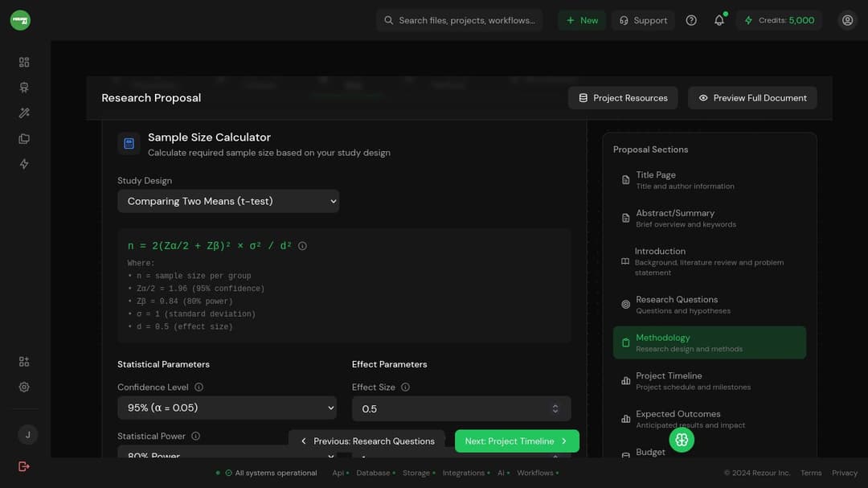The image size is (868, 488).
Task: Open the green floating assistant button
Action: (682, 440)
